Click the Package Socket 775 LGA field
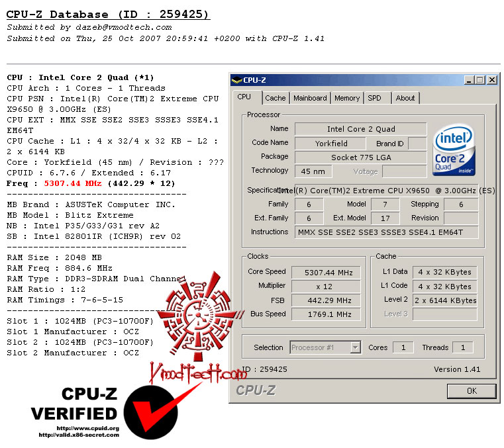The image size is (504, 448). (x=361, y=157)
